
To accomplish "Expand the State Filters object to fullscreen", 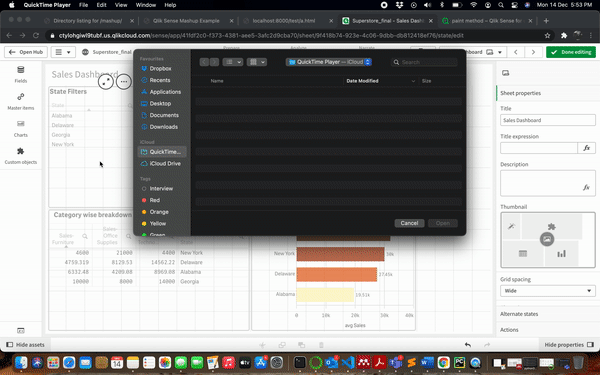I will coord(106,82).
